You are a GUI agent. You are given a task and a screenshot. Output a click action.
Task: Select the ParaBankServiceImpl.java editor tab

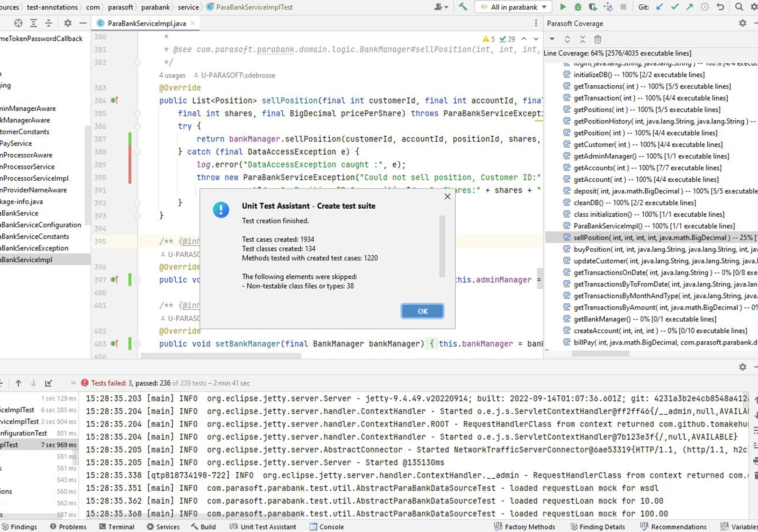[x=146, y=23]
